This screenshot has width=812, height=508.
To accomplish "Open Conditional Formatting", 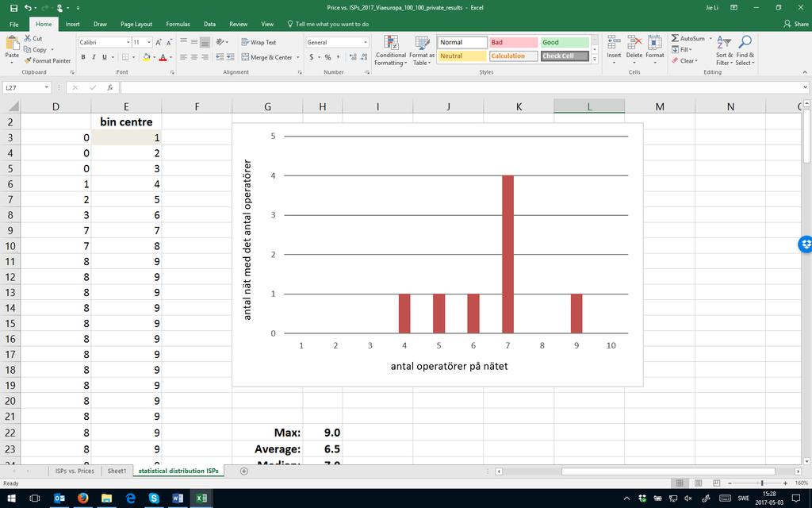I will [x=390, y=50].
